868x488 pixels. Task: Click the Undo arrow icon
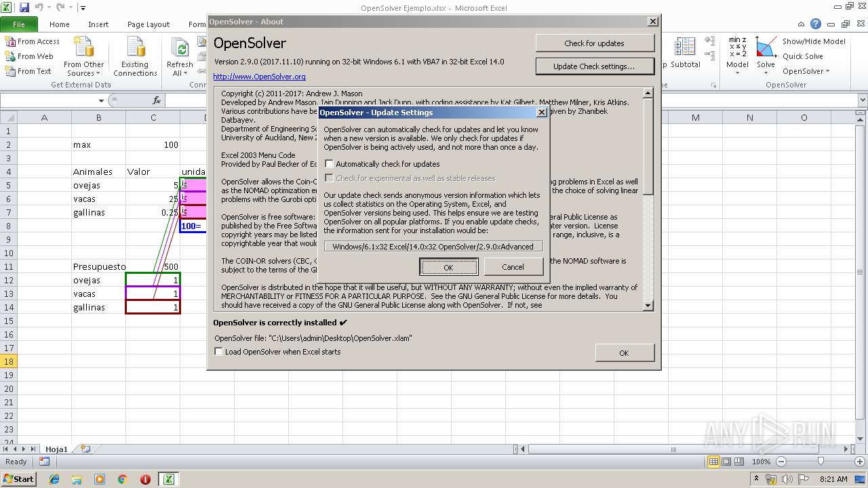pyautogui.click(x=39, y=7)
